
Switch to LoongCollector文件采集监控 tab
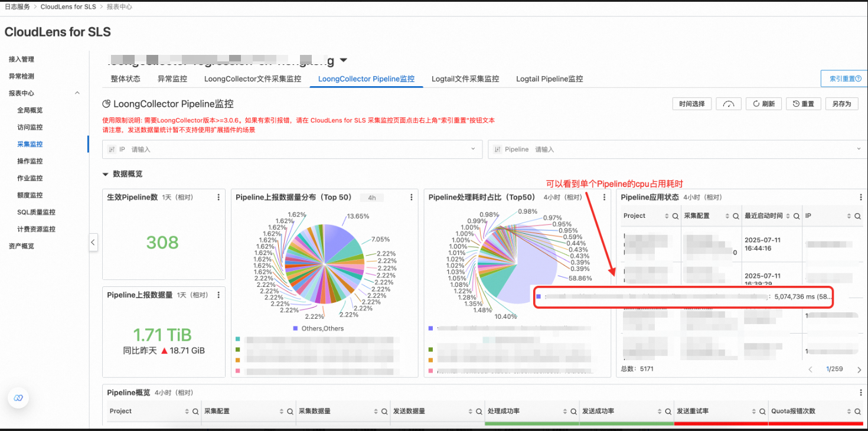click(253, 79)
